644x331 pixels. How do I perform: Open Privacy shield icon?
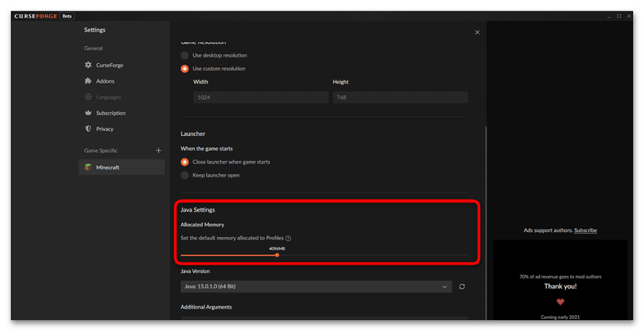coord(88,129)
